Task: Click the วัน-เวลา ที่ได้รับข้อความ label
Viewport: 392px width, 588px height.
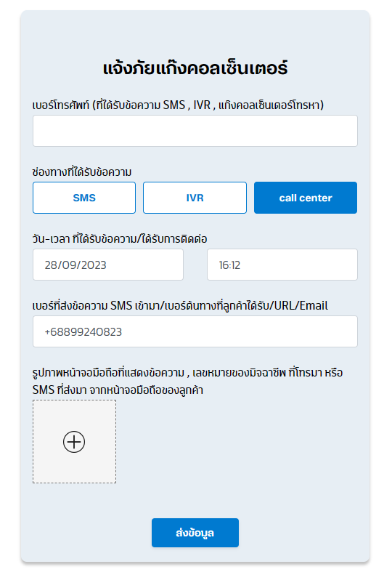Action: pyautogui.click(x=120, y=239)
